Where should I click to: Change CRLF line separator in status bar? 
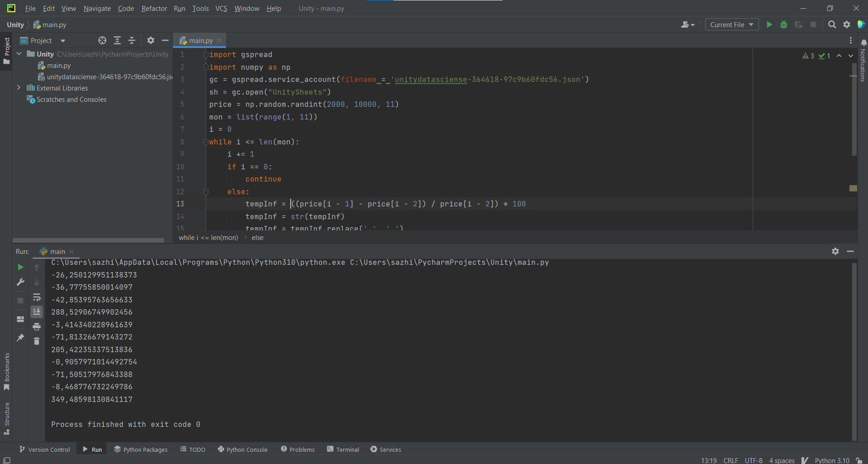[x=730, y=460]
